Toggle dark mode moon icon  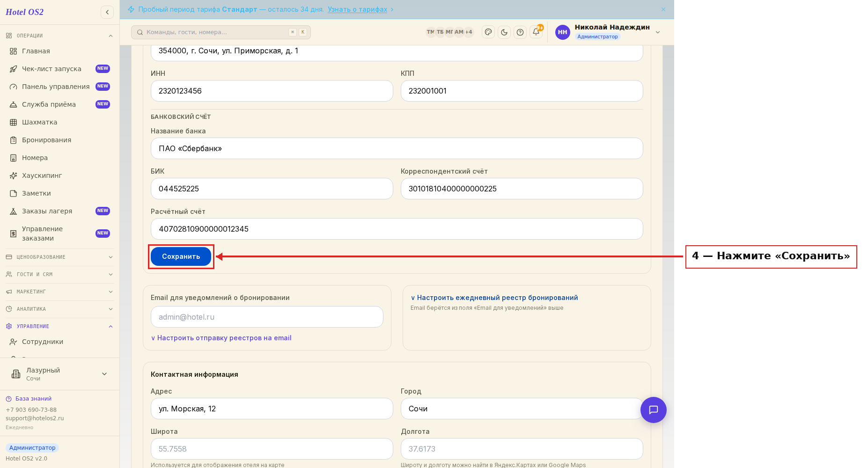[x=504, y=32]
